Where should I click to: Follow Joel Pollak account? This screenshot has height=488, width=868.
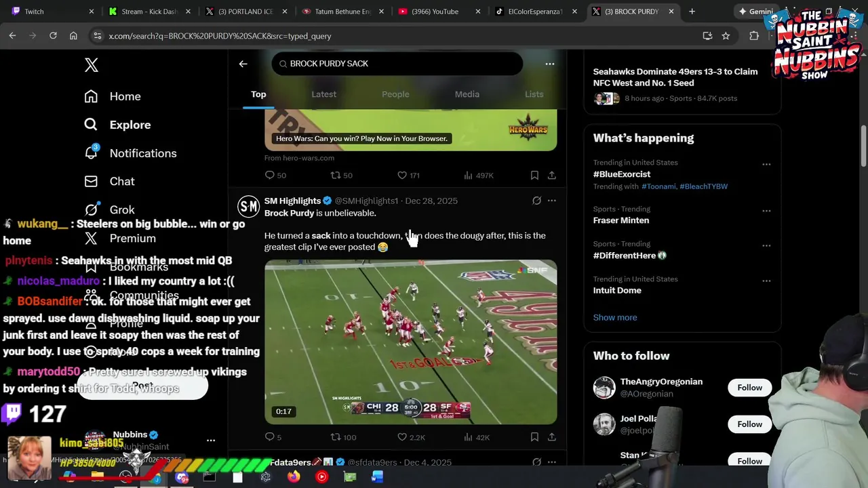750,424
